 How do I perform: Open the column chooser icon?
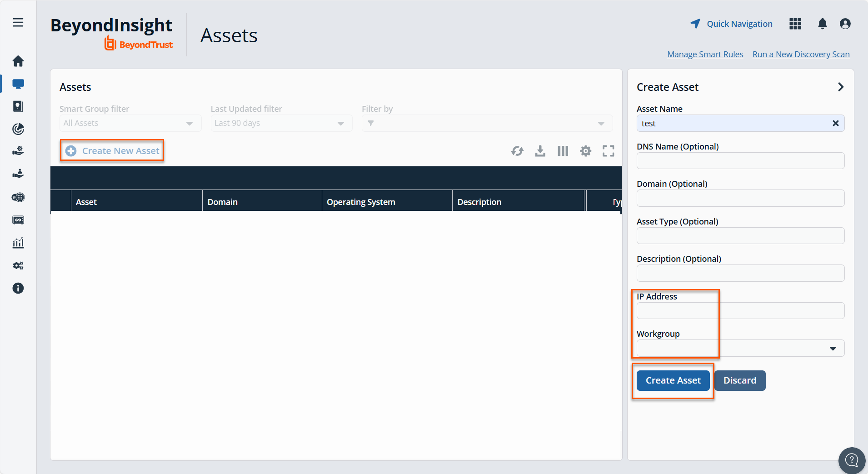pyautogui.click(x=563, y=151)
